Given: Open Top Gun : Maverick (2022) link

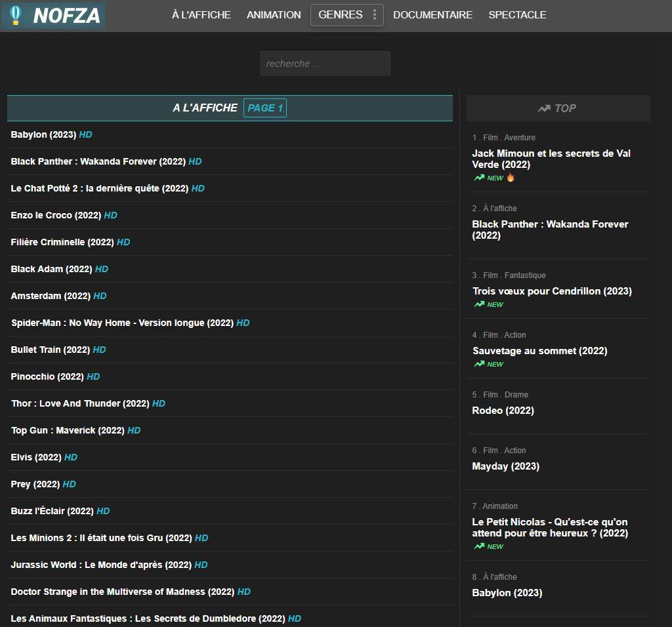Looking at the screenshot, I should (x=68, y=430).
